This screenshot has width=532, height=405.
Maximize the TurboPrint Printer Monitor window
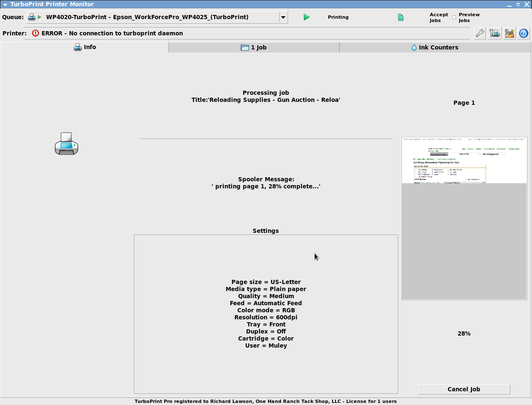click(x=518, y=5)
